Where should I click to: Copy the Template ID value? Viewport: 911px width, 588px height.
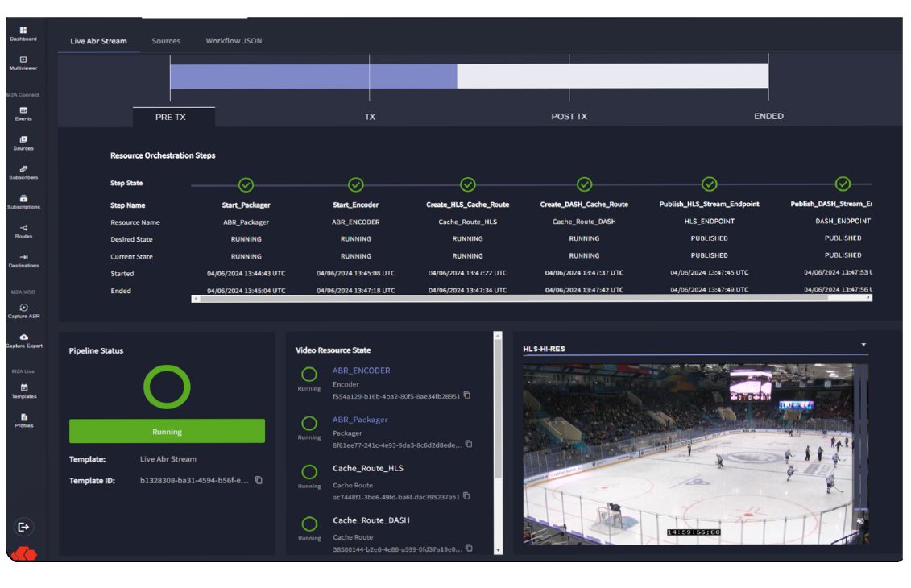pos(259,481)
